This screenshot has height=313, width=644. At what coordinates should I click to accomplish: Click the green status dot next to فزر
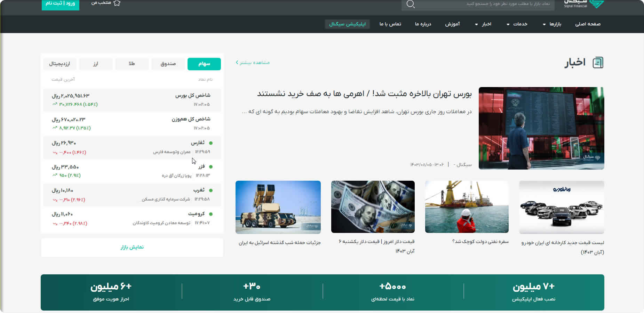(211, 167)
